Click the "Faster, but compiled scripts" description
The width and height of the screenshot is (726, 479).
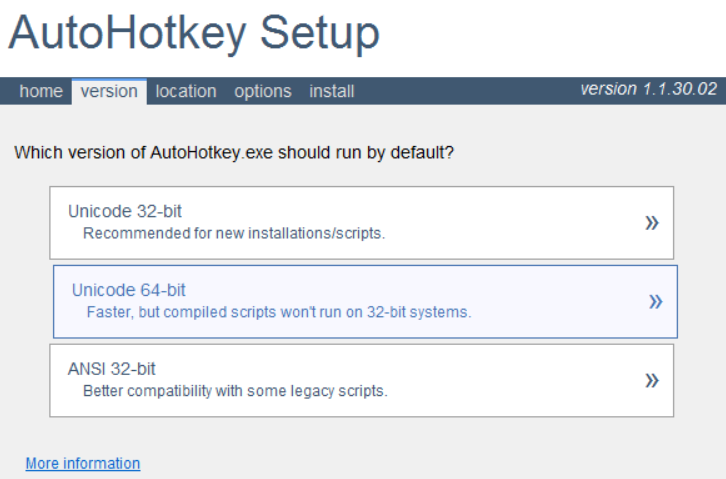point(279,312)
